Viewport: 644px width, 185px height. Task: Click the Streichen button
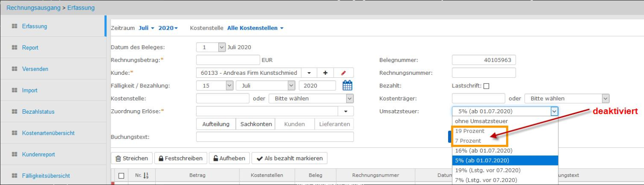pos(132,158)
